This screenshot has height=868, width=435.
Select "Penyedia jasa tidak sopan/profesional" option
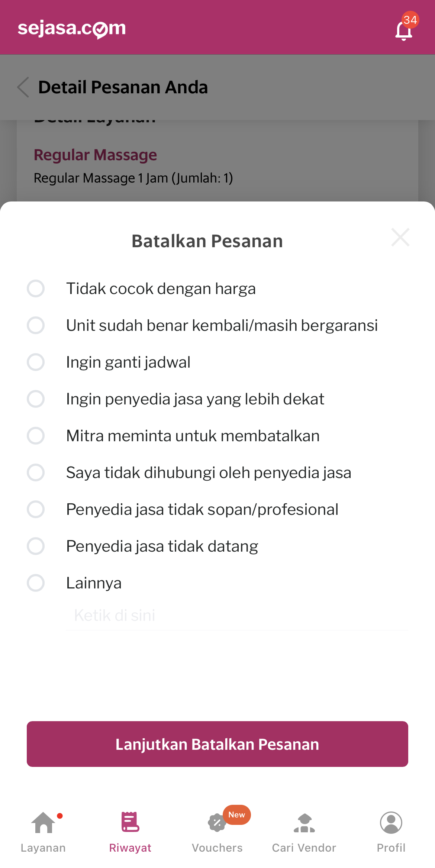click(36, 509)
